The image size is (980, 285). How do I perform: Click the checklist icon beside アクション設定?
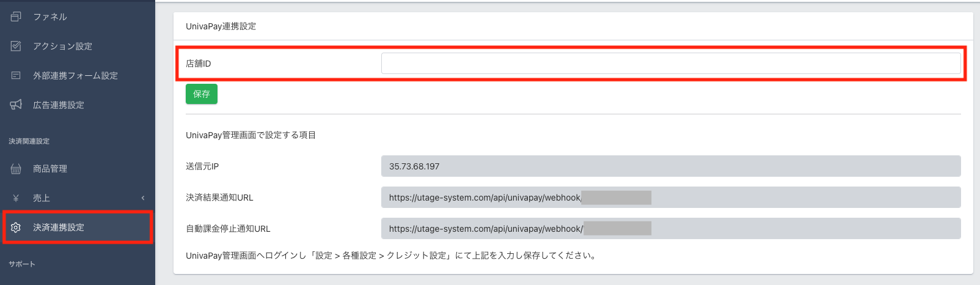point(16,46)
